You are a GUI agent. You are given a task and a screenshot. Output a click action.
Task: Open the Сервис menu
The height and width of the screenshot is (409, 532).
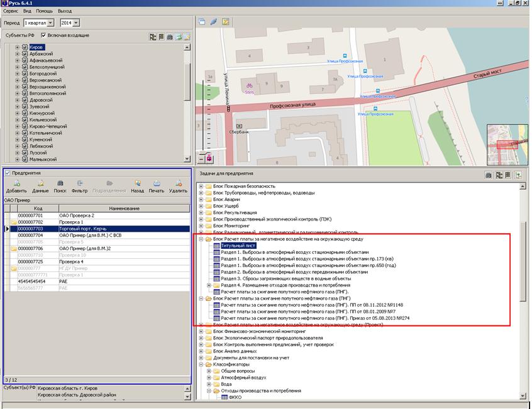click(10, 11)
